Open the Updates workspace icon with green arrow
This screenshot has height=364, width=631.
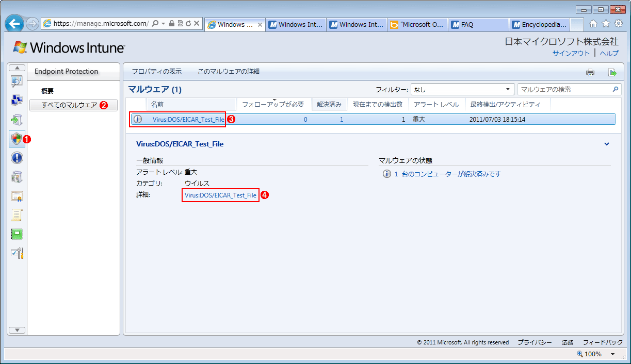(17, 120)
